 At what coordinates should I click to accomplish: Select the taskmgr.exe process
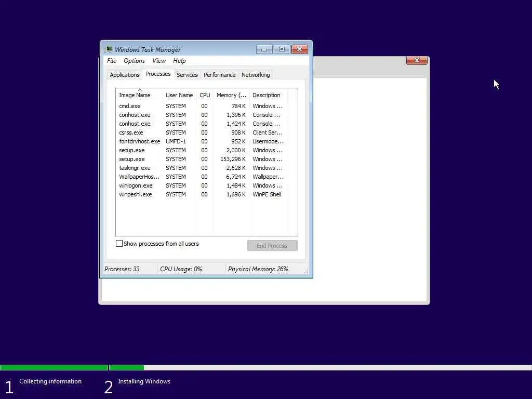pos(202,168)
